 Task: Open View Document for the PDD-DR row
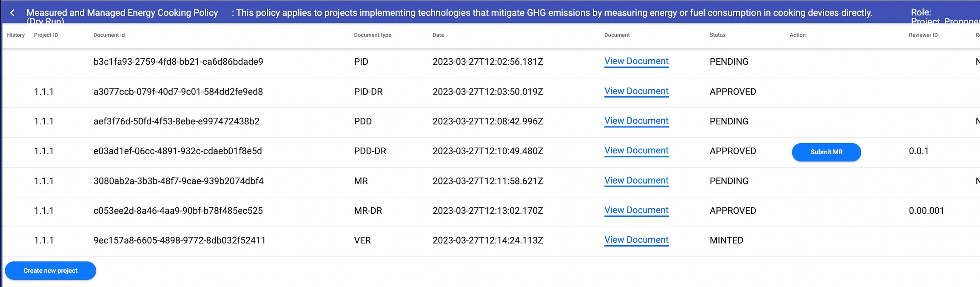pyautogui.click(x=636, y=151)
